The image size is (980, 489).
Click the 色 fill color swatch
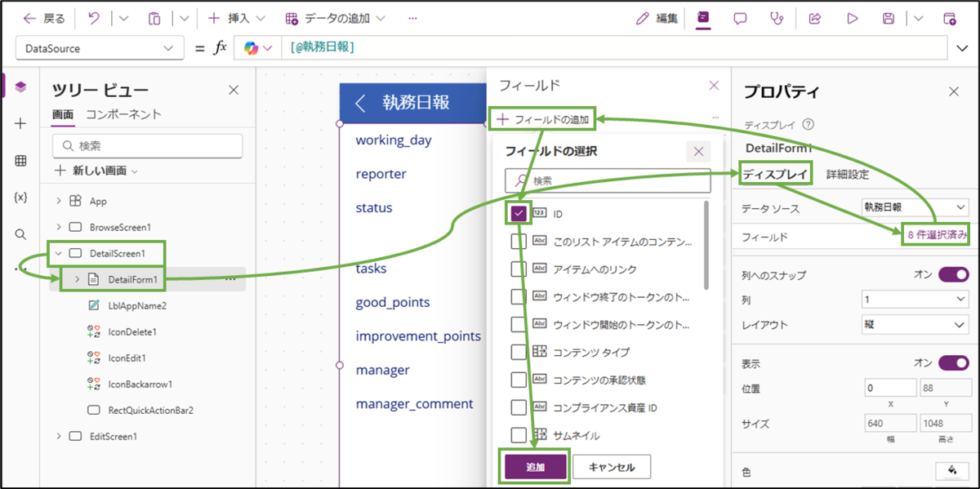[951, 471]
